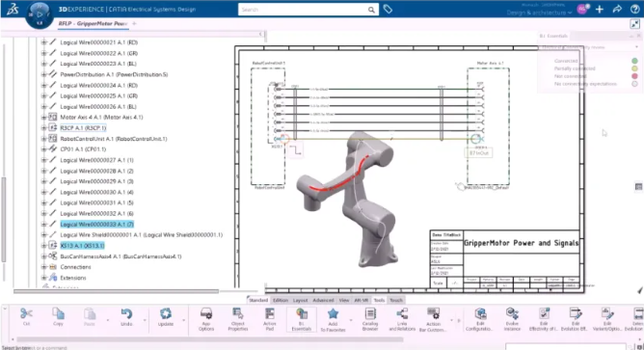Select Logical Wire00000033 A.1 (7) item
644x350 pixels.
pos(97,225)
